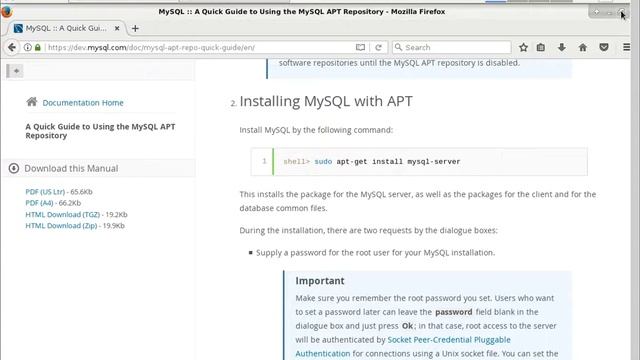Click the Important note heading
Screen dimensions: 640x360
click(x=320, y=281)
